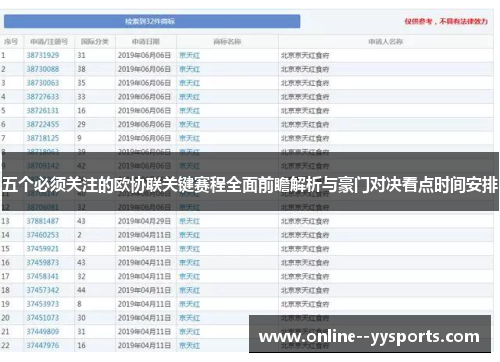Open 京天红 trademark link in row 38727633
This screenshot has height=362, width=500.
[x=189, y=97]
